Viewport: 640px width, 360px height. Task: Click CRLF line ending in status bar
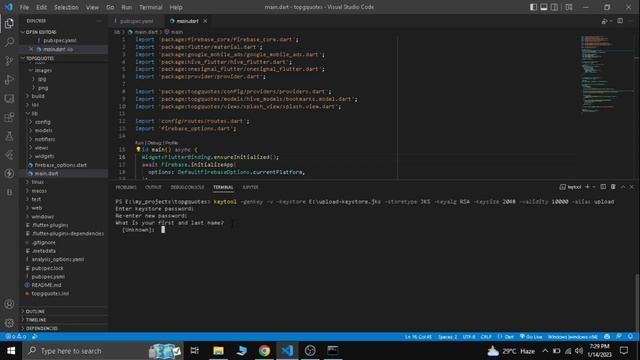click(486, 337)
